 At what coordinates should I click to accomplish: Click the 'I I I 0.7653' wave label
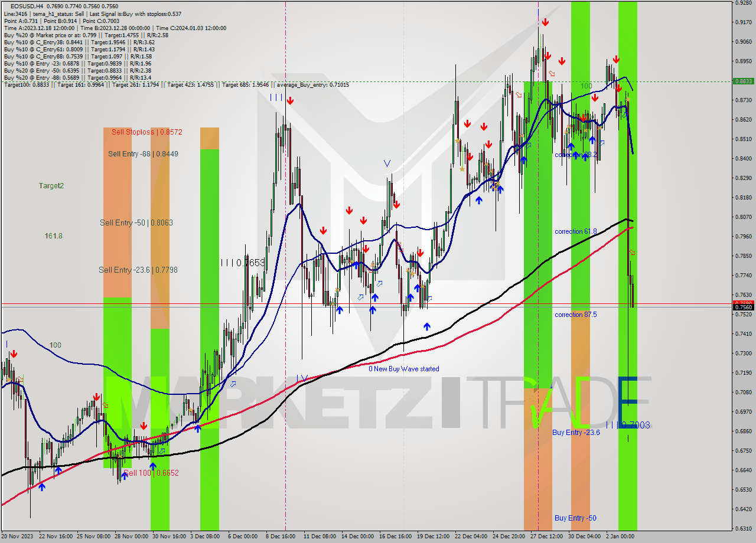click(242, 263)
